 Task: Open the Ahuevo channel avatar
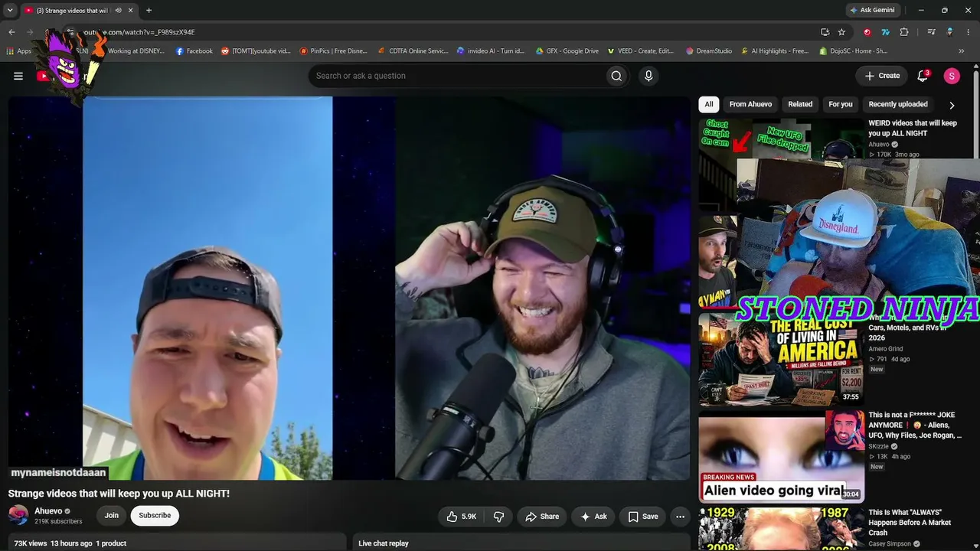coord(18,516)
